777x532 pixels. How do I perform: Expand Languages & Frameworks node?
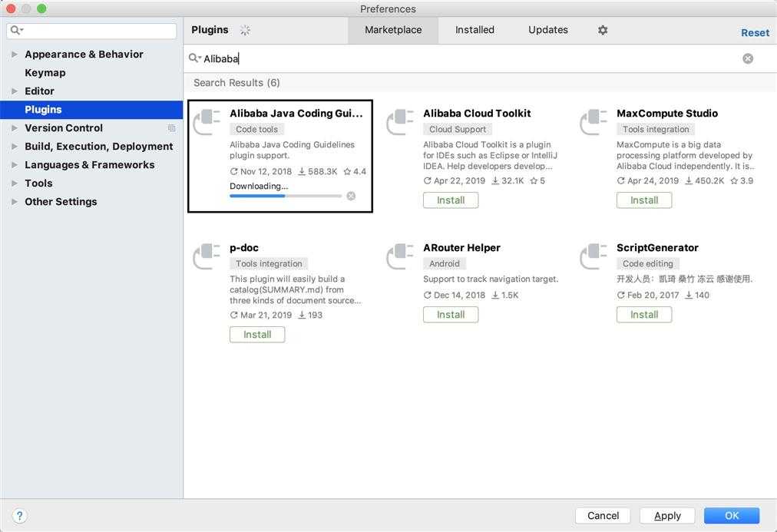(x=15, y=164)
